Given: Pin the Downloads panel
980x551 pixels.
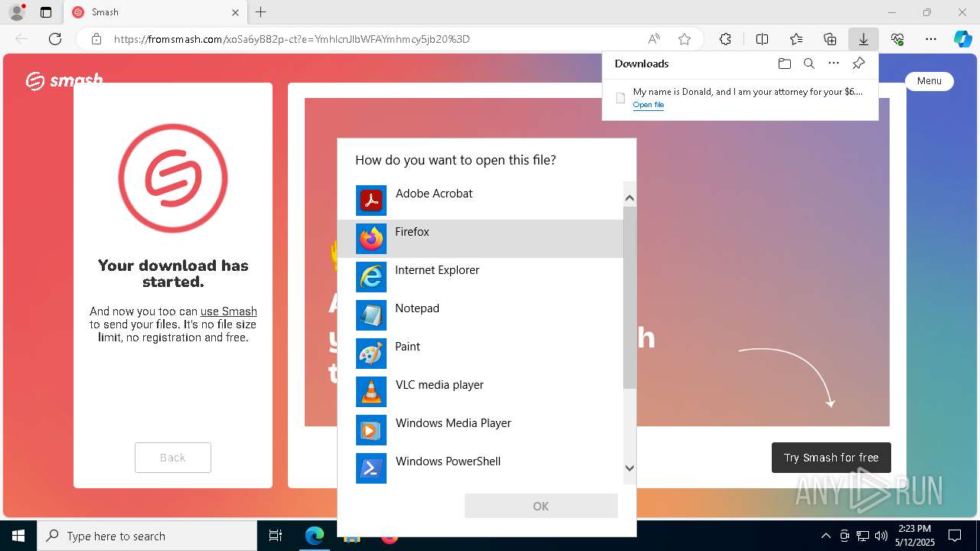Looking at the screenshot, I should tap(858, 64).
